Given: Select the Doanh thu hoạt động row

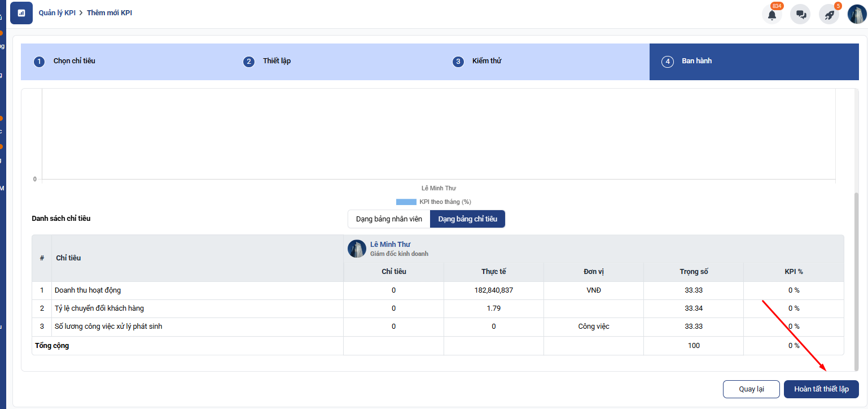Looking at the screenshot, I should click(x=87, y=290).
